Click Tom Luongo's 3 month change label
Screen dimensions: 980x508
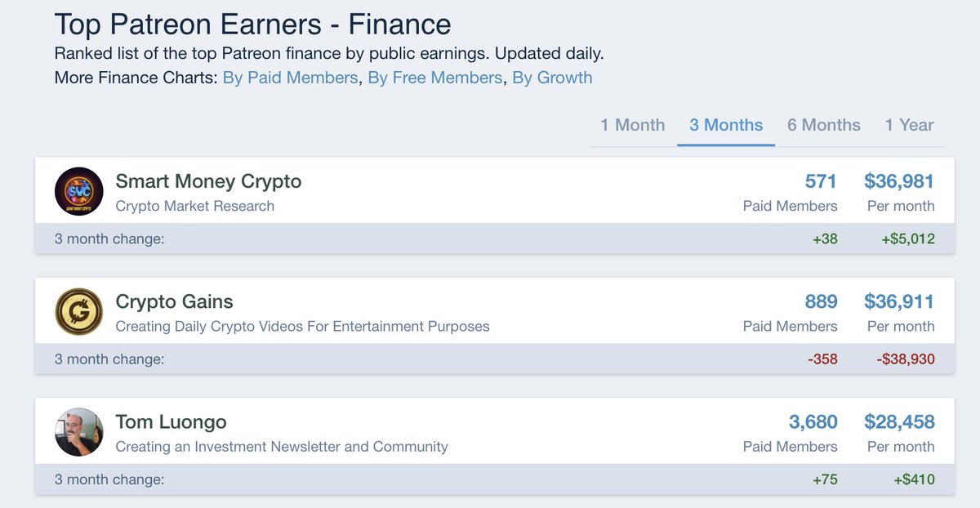109,479
